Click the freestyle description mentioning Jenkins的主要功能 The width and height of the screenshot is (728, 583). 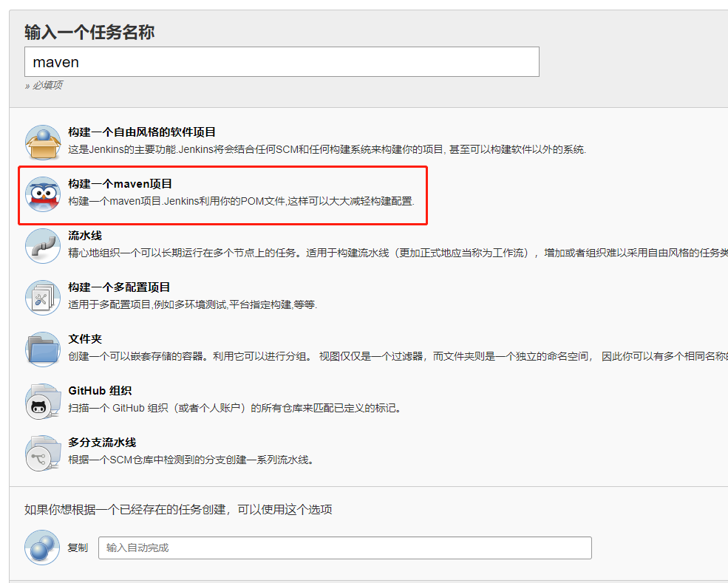tap(327, 149)
